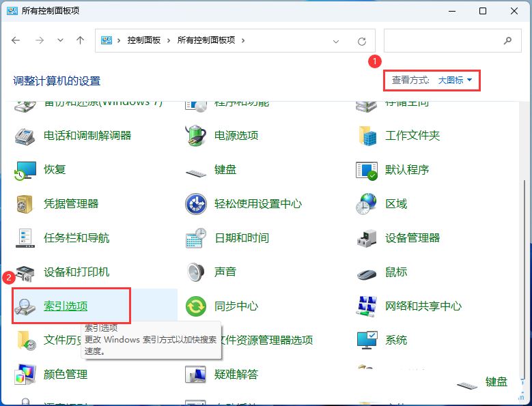Open the Date and Time calendar icon (日期和时间)
Screen dimensions: 532x406
pyautogui.click(x=196, y=237)
